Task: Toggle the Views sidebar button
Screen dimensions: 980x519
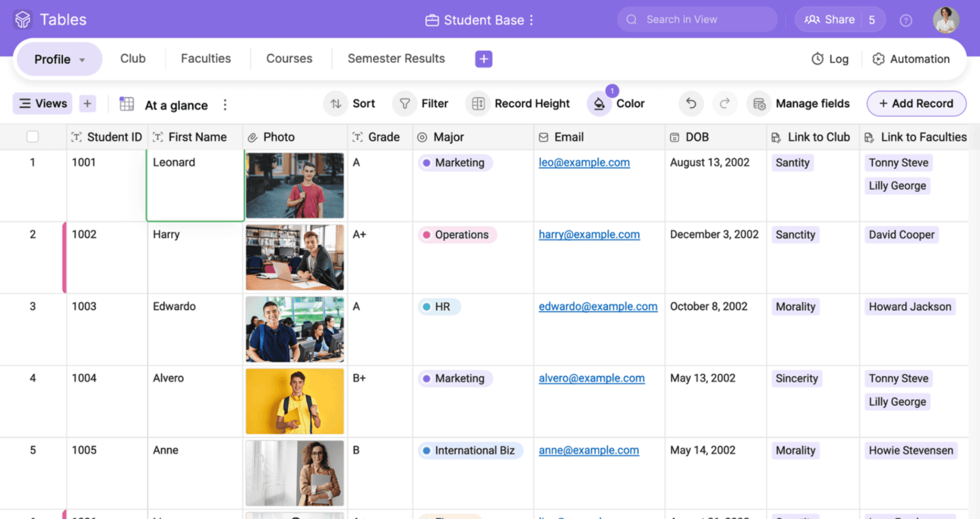Action: pyautogui.click(x=43, y=104)
